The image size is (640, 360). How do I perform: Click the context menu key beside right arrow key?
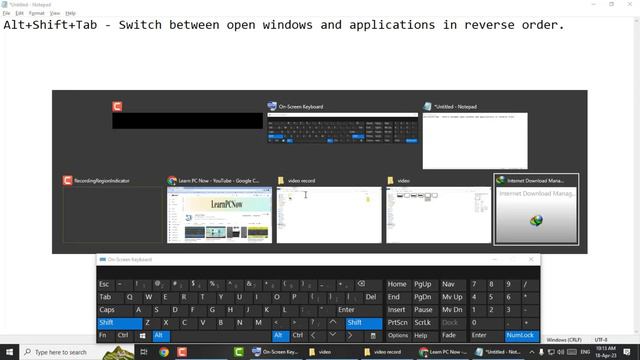[373, 336]
